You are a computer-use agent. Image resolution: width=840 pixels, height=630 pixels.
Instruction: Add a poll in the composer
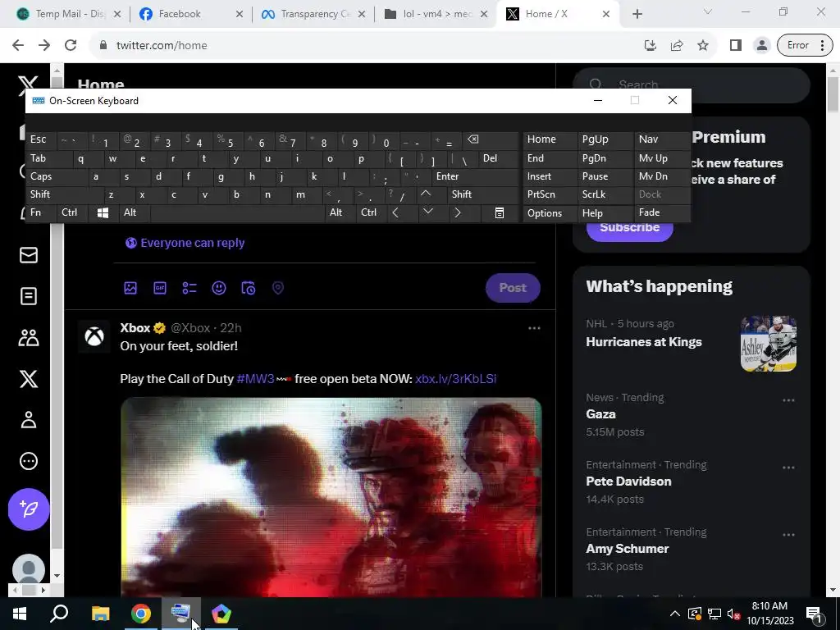point(189,288)
